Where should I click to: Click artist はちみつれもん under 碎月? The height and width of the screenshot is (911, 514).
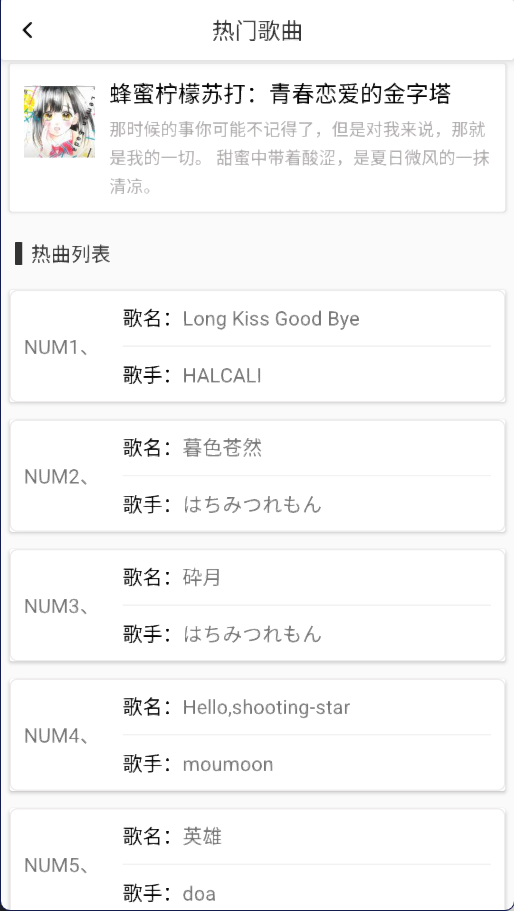[x=252, y=634]
